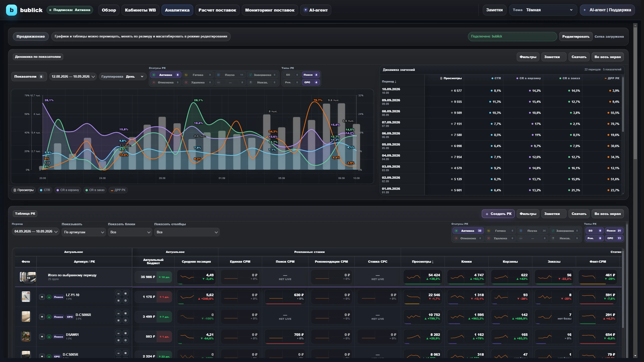Open table period 04.09.2026 — 10.09.2026 dropdown
Screen dimensions: 644x362
coord(36,232)
